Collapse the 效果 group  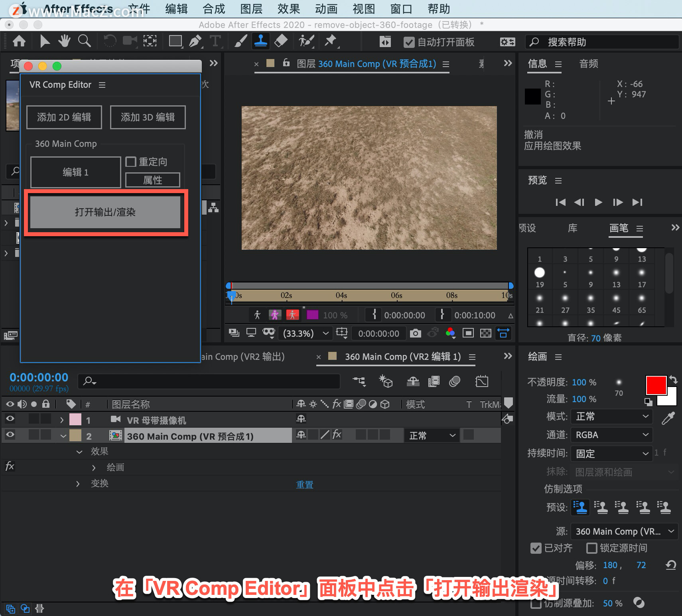pos(79,452)
